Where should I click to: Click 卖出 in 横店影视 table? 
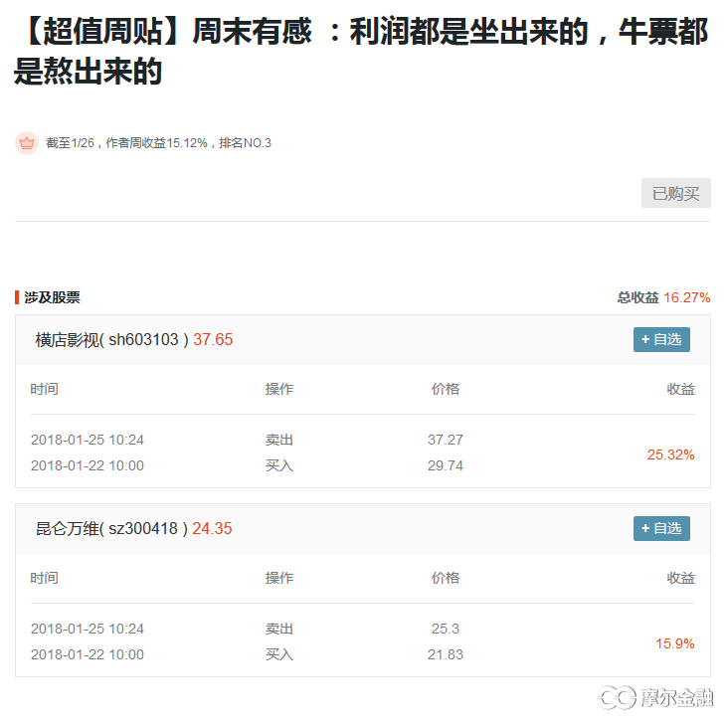point(279,440)
